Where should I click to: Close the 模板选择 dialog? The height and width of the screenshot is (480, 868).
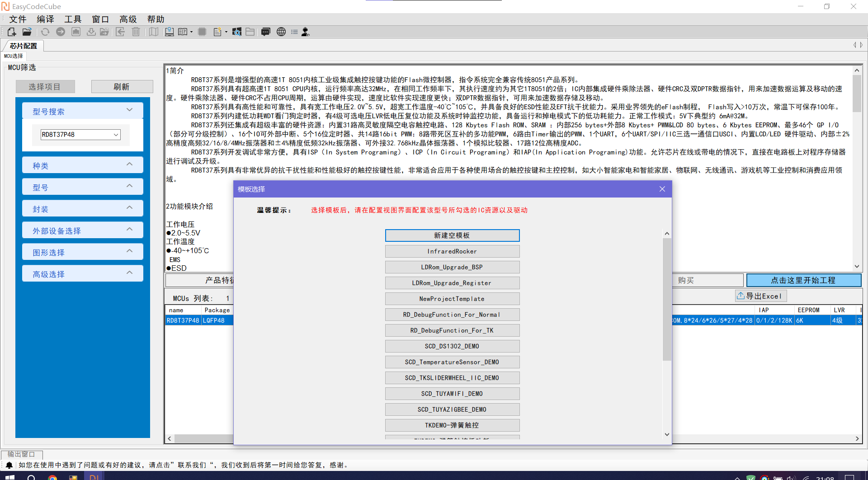click(x=662, y=189)
